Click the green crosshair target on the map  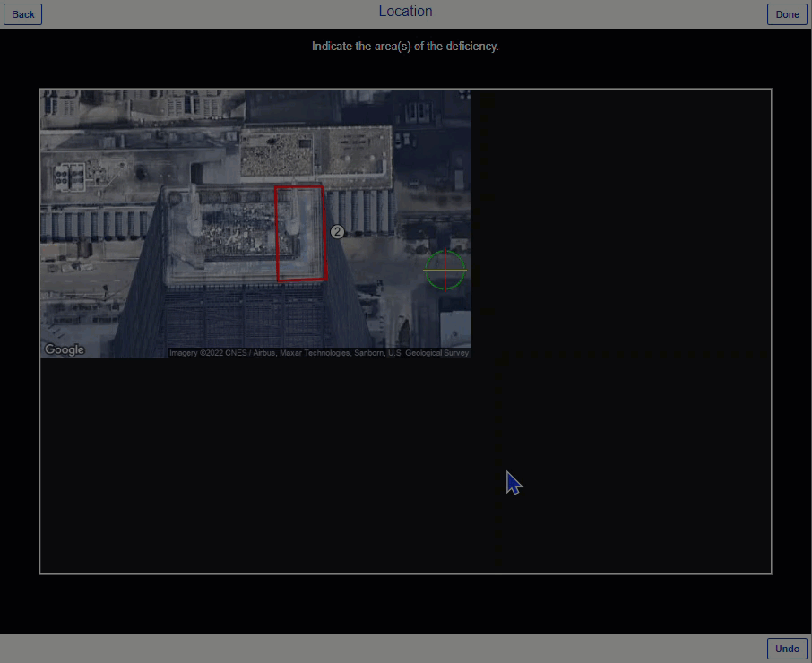point(445,271)
